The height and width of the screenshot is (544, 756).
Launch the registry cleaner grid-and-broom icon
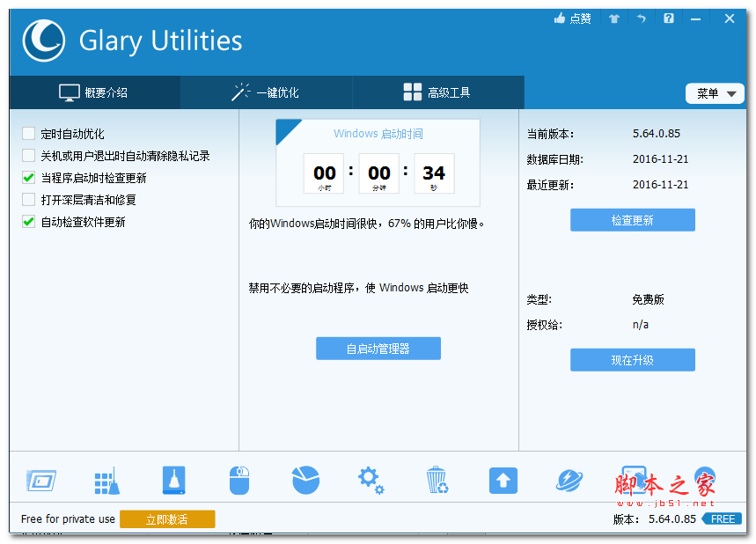[107, 481]
